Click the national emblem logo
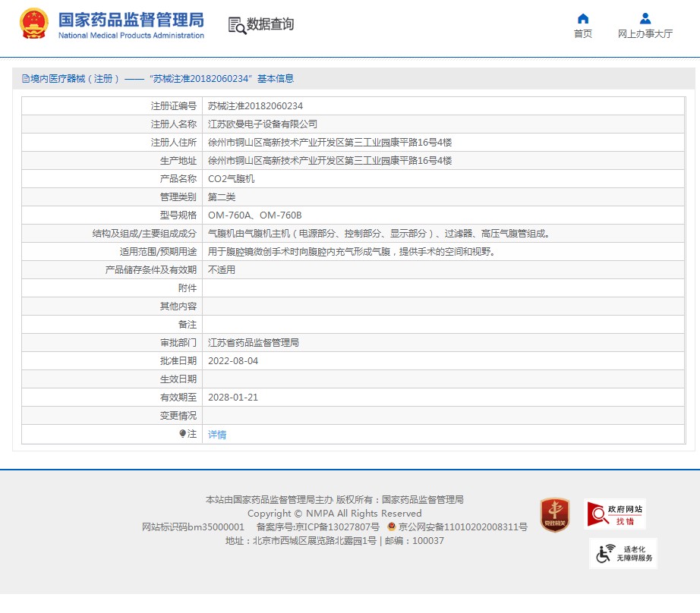700x613 pixels. (34, 24)
